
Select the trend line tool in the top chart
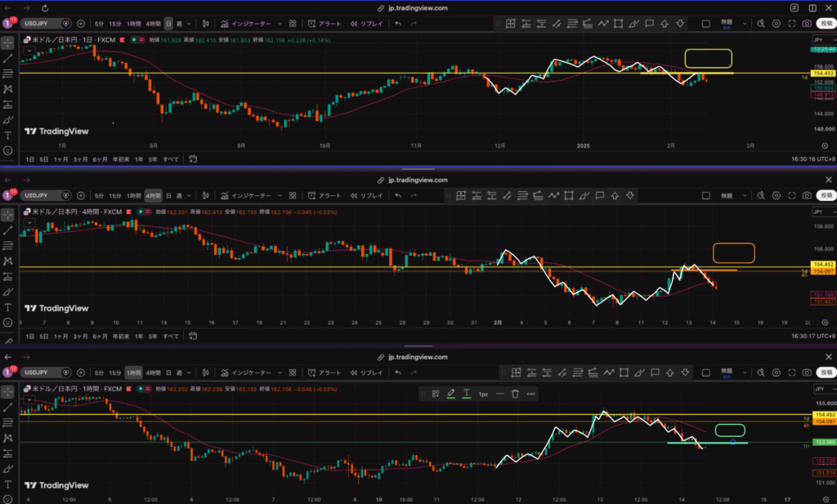tap(8, 58)
